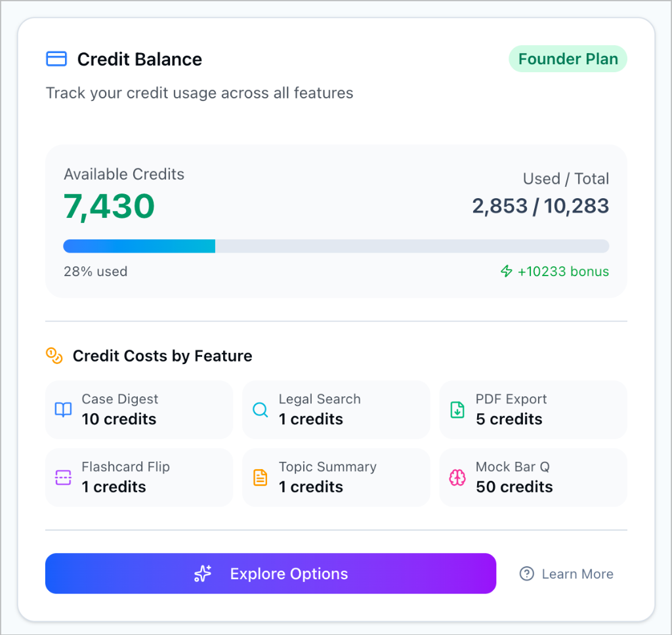Open the Learn More link
Image resolution: width=672 pixels, height=635 pixels.
pos(577,573)
